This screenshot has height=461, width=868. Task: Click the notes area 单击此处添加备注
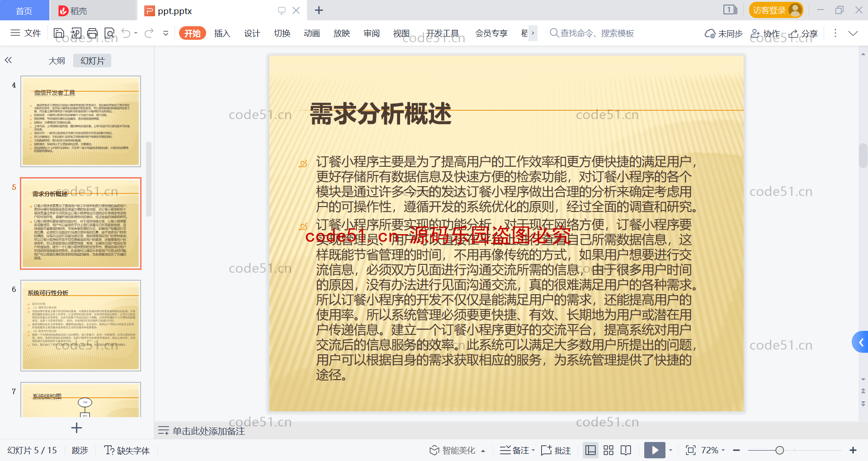coord(209,431)
